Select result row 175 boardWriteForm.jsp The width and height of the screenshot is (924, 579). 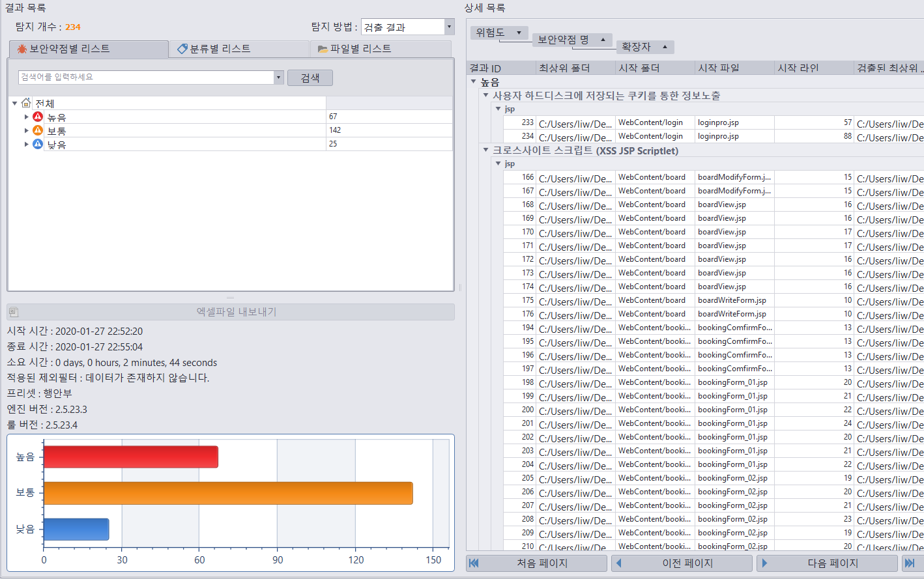tap(714, 300)
